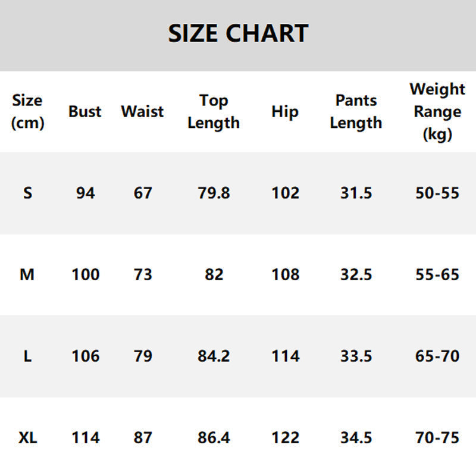Click the L size row label
Viewport: 476px width, 476px height.
coord(27,356)
